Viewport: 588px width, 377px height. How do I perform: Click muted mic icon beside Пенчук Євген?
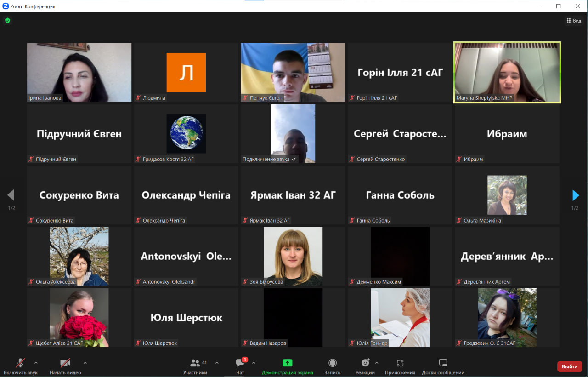tap(245, 98)
